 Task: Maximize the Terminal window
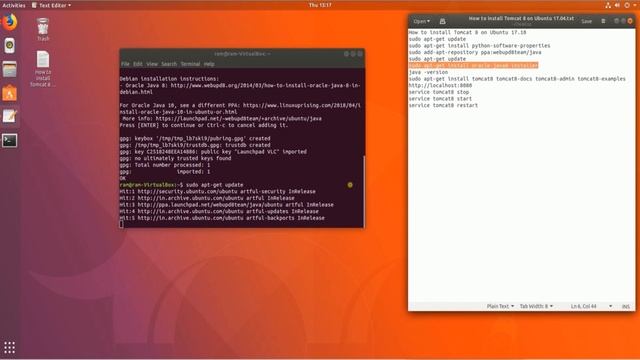pos(353,54)
